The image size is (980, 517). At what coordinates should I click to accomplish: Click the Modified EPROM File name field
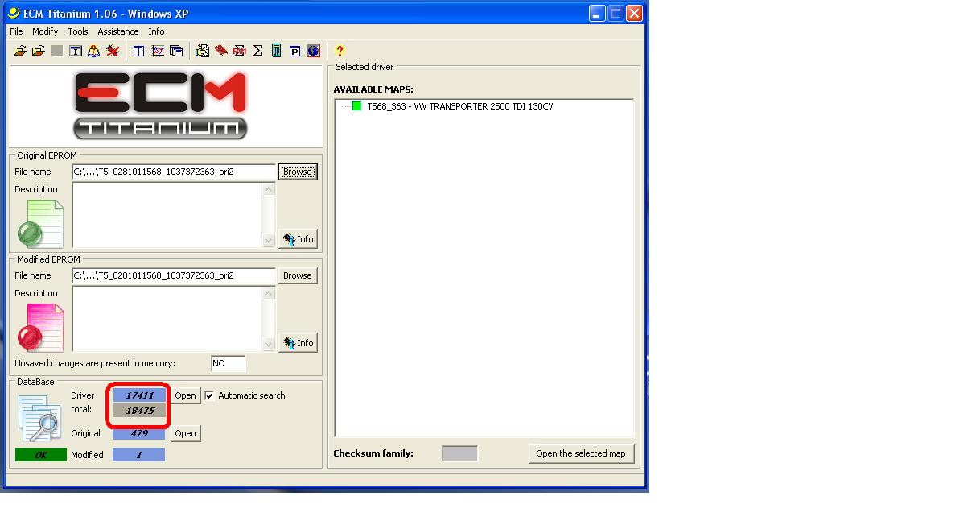click(x=174, y=275)
